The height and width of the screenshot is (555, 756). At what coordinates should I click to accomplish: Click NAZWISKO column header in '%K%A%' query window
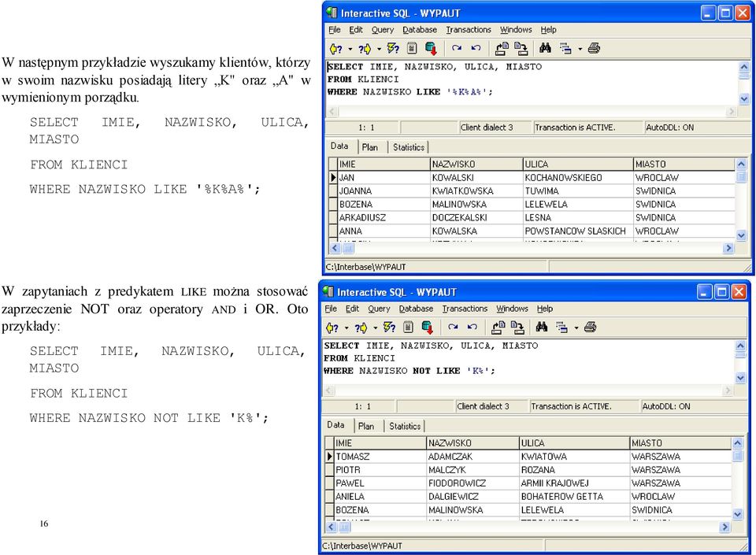tap(476, 165)
